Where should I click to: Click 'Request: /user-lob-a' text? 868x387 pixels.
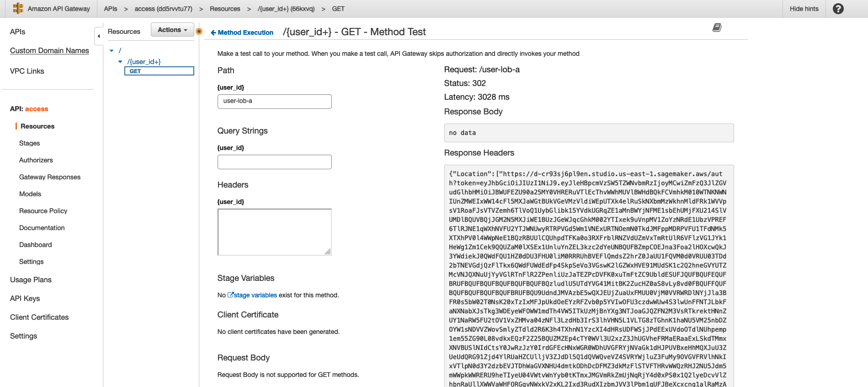coord(482,70)
